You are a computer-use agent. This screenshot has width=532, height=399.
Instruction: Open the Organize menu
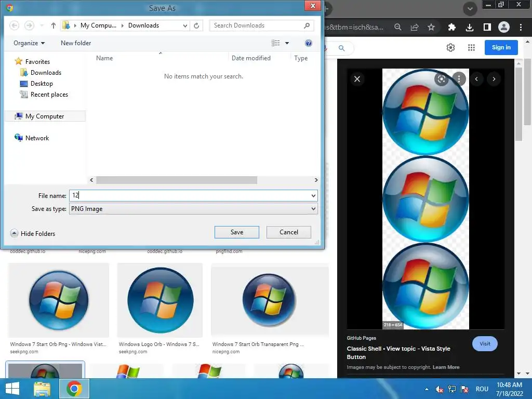pos(29,43)
